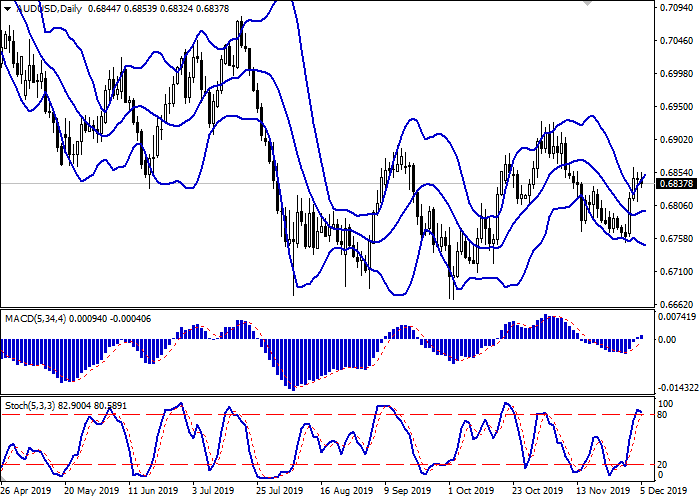Click the 0.68060 price axis label
This screenshot has width=700, height=500.
click(x=676, y=205)
